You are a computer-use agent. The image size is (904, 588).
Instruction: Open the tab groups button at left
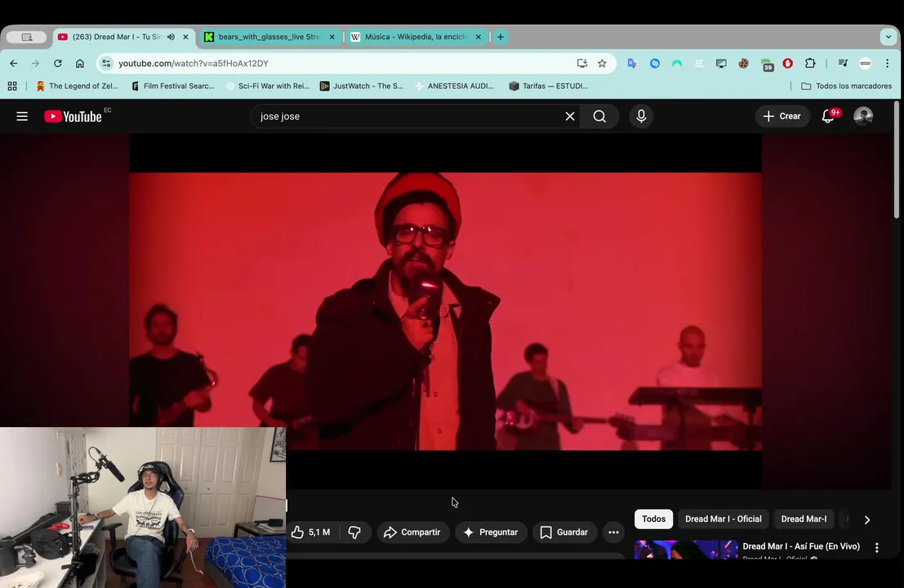point(26,37)
